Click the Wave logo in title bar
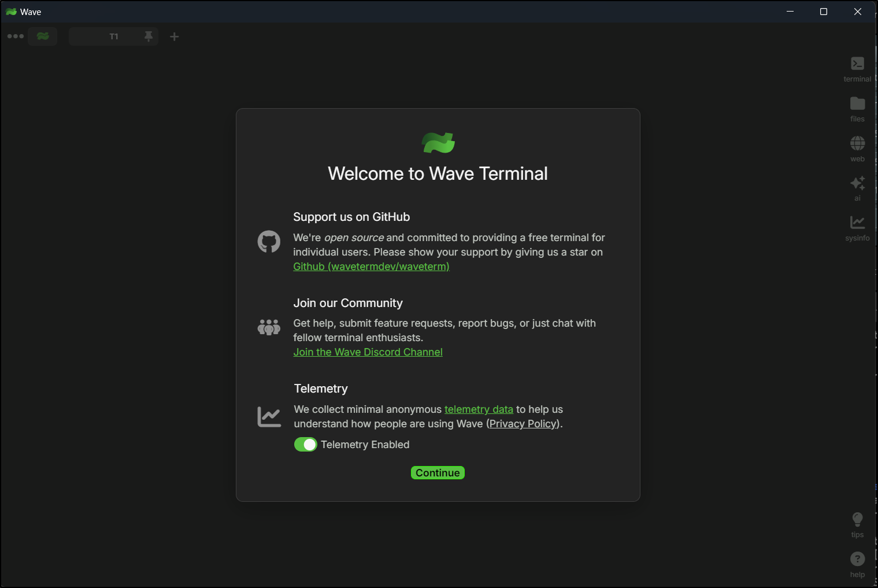The width and height of the screenshot is (878, 588). click(x=11, y=12)
